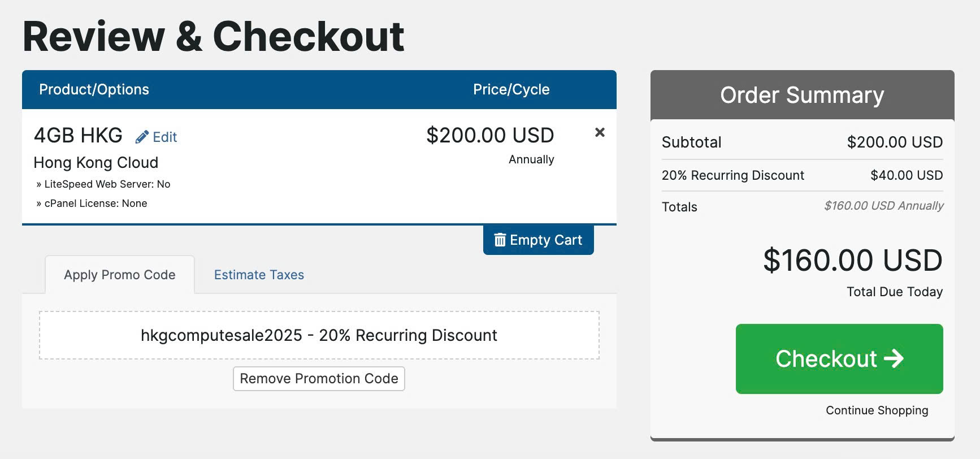Screen dimensions: 980x459
Task: Click the pencil icon beside Edit
Action: [x=142, y=137]
